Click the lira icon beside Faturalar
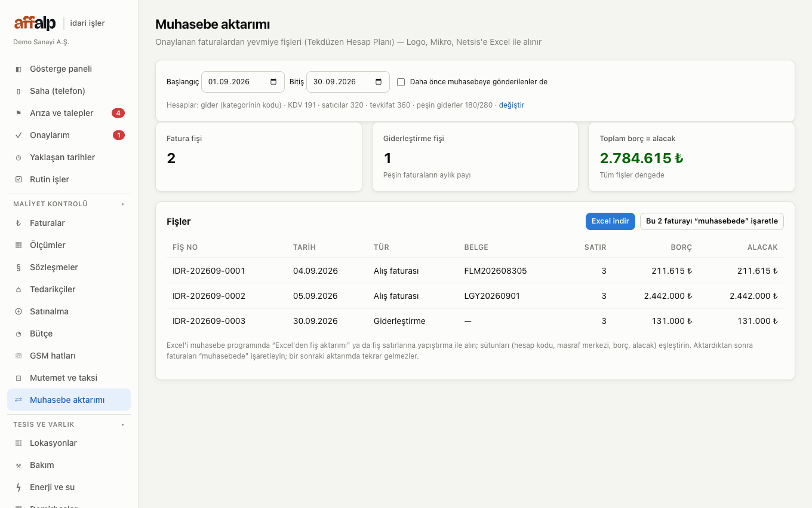Viewport: 812px width, 508px height. 19,223
